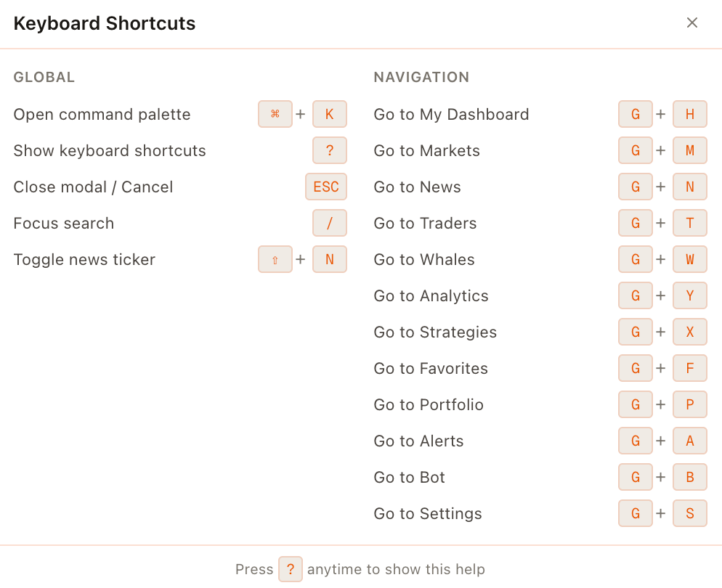Screen dimensions: 722x588
Task: Click the N key badge next to Shift
Action: pos(329,259)
